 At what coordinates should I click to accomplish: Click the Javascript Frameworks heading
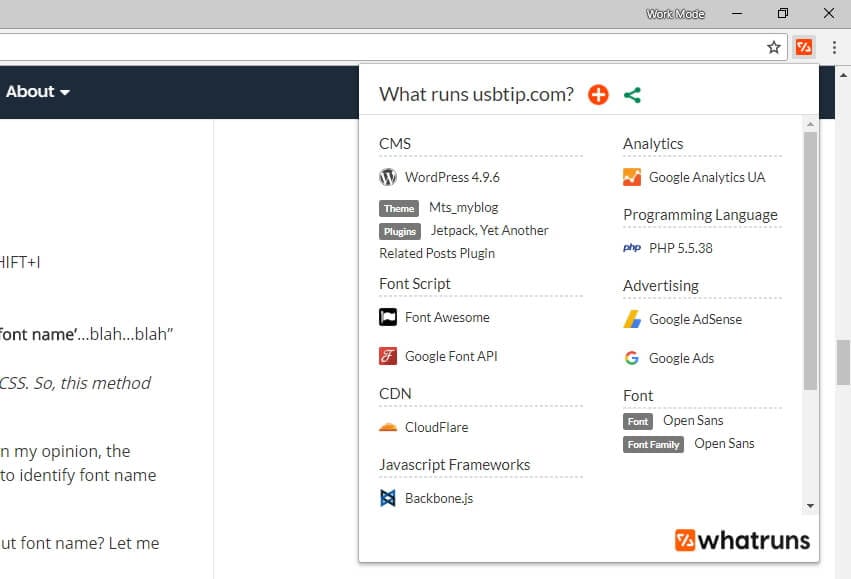click(x=454, y=465)
